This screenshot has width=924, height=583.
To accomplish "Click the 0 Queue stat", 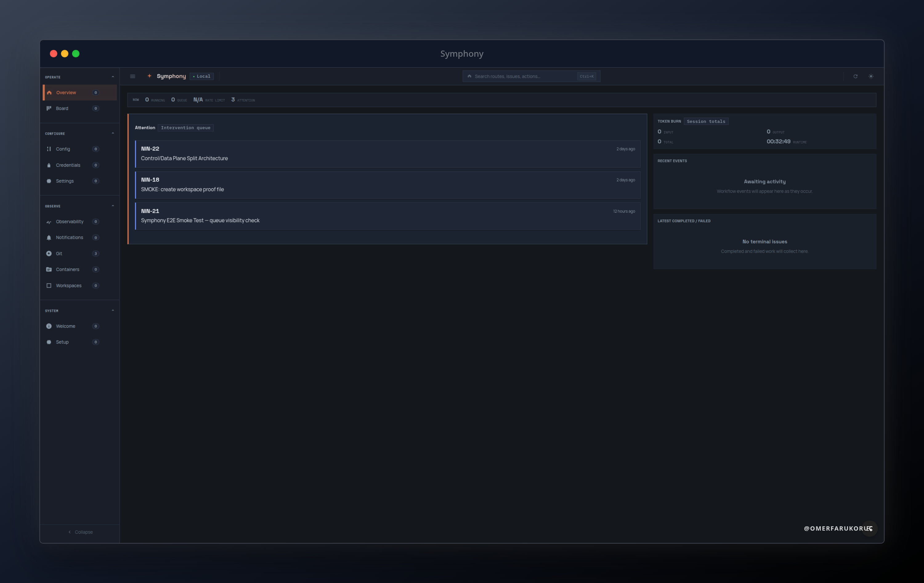I will tap(179, 100).
